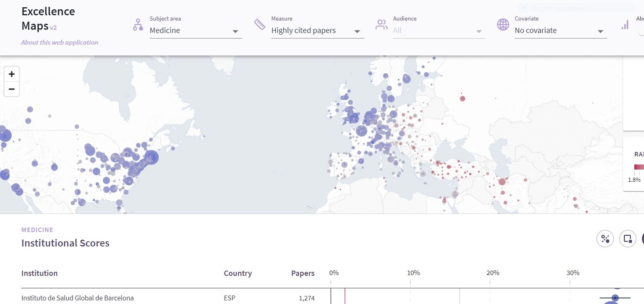The height and width of the screenshot is (304, 644).
Task: Open the disabled Audience All dropdown
Action: coord(439,31)
